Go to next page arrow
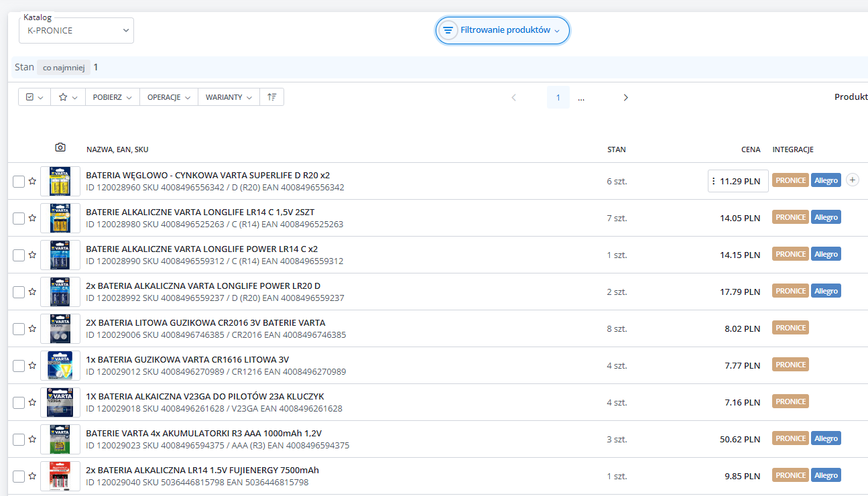The width and height of the screenshot is (868, 496). pos(625,98)
